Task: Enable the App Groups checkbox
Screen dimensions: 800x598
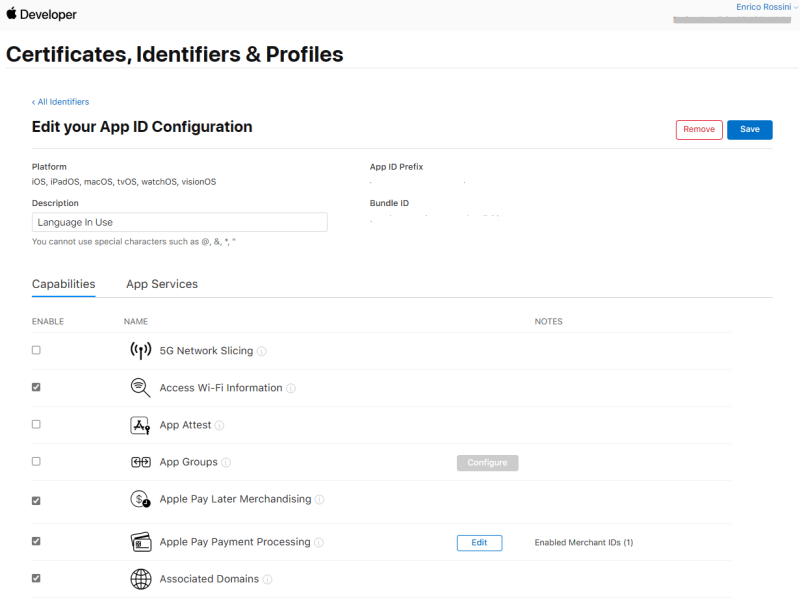Action: point(36,461)
